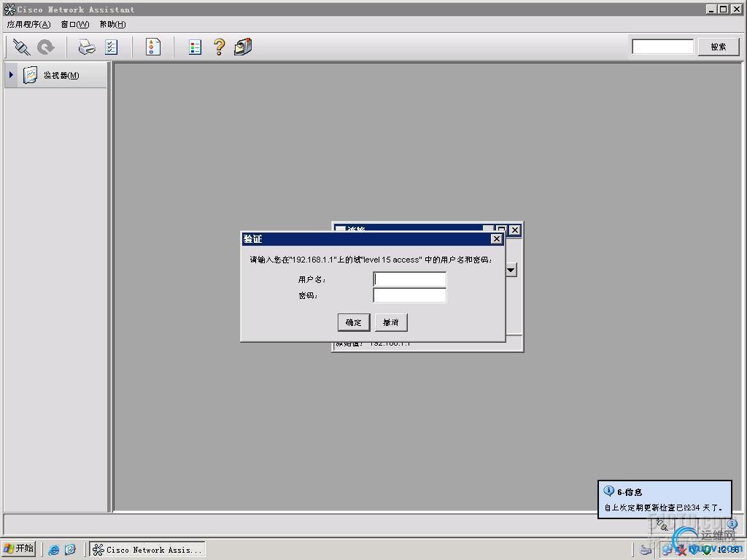Click the Refresh icon in toolbar
The width and height of the screenshot is (747, 560).
tap(46, 47)
